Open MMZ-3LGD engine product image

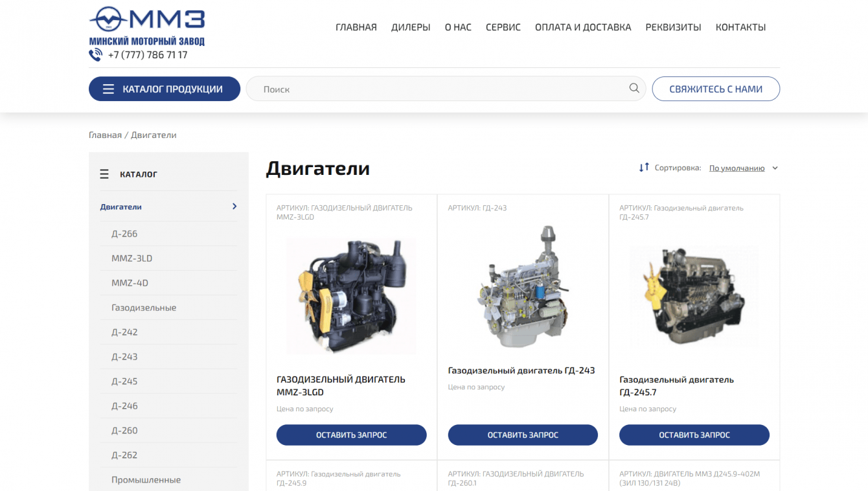coord(351,295)
